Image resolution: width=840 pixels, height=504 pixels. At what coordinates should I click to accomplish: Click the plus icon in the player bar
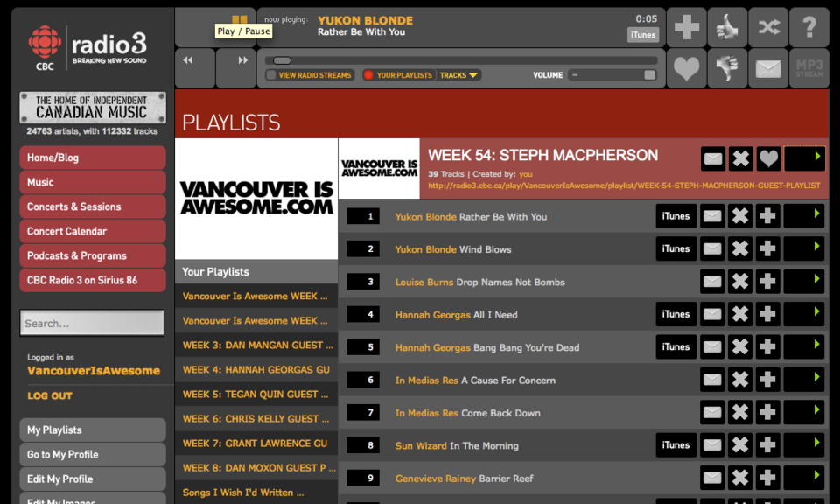[686, 27]
